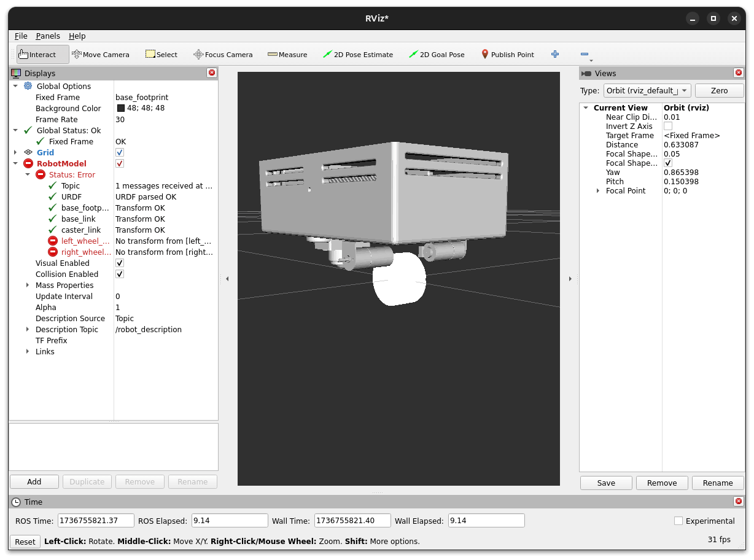Enable the Invert Z Axis checkbox
This screenshot has height=560, width=754.
tap(668, 126)
